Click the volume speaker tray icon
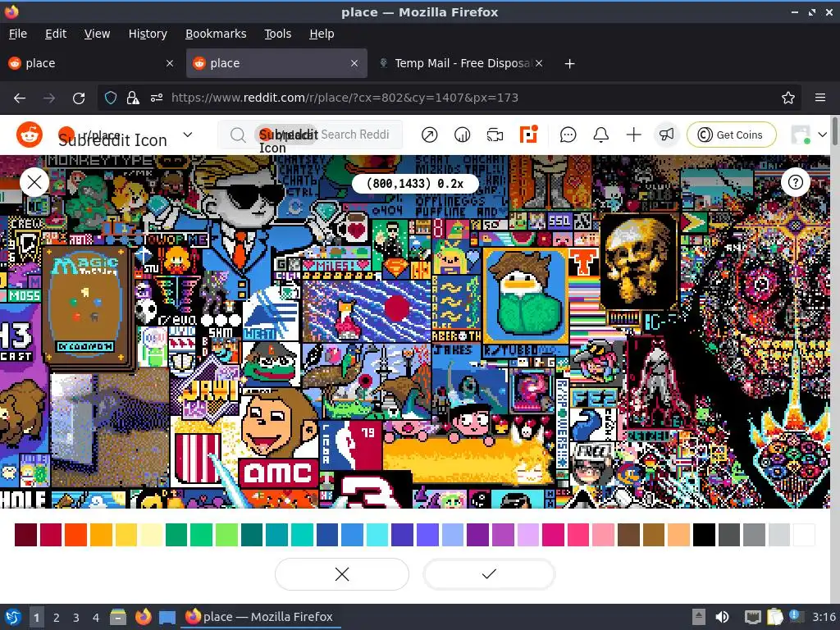Image resolution: width=840 pixels, height=630 pixels. pyautogui.click(x=722, y=617)
